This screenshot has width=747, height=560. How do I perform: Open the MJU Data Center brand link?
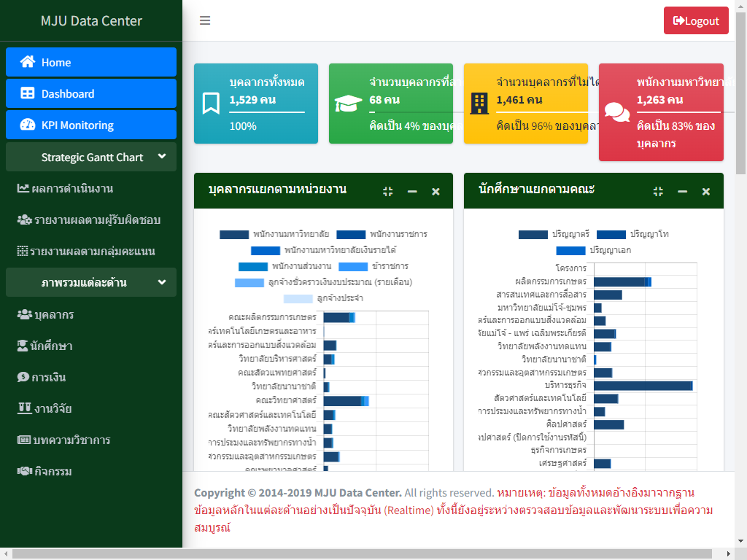coord(91,20)
